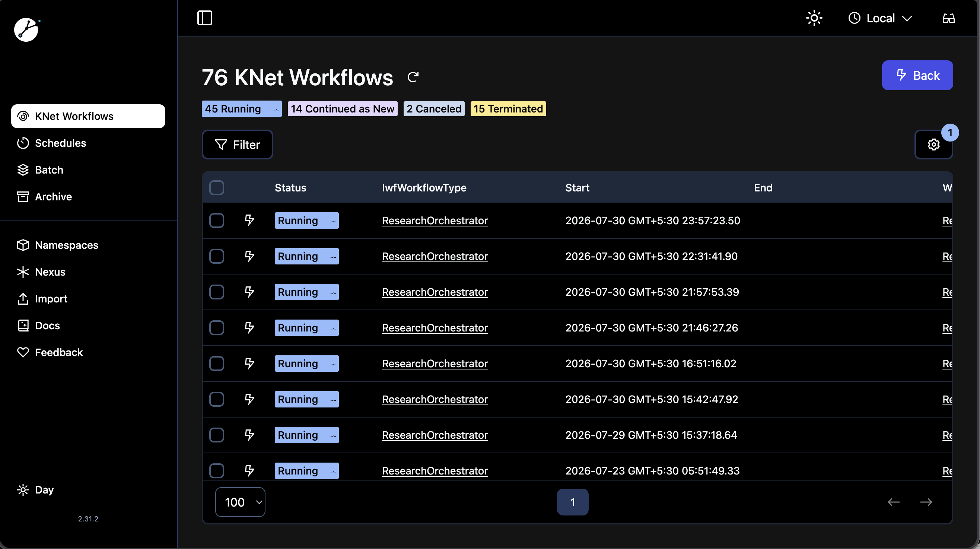
Task: Open ResearchOrchestrator link started at 16:51:16.02
Action: click(435, 364)
